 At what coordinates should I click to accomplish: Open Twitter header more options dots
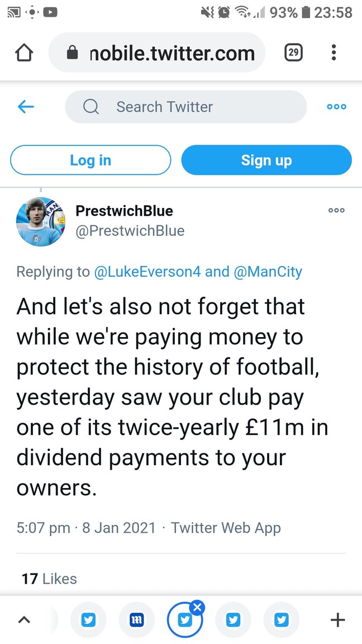336,107
